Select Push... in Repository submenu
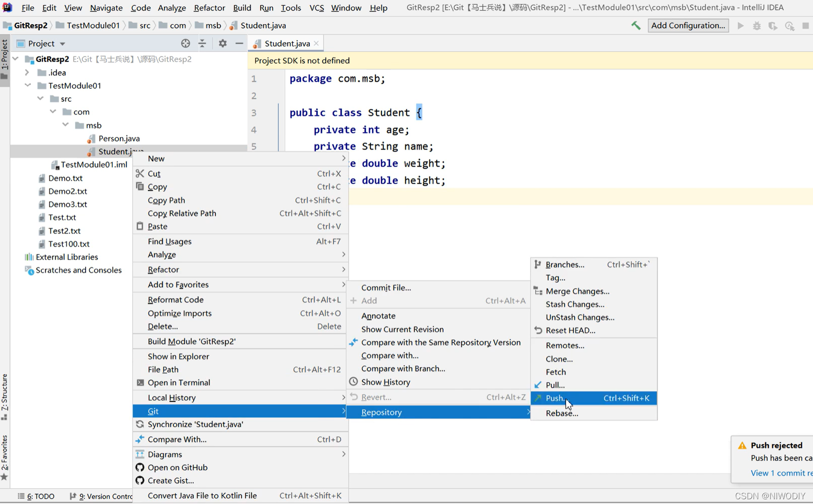This screenshot has width=813, height=504. [594, 398]
